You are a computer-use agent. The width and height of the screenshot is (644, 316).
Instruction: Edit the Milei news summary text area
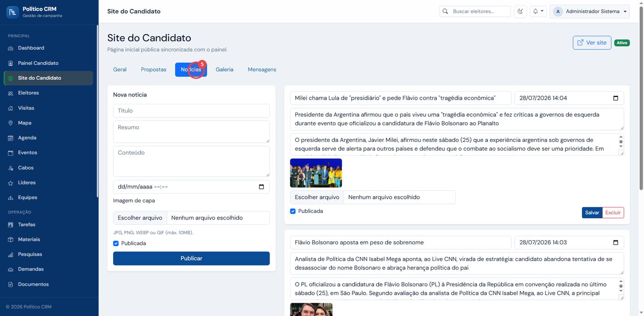click(x=457, y=119)
